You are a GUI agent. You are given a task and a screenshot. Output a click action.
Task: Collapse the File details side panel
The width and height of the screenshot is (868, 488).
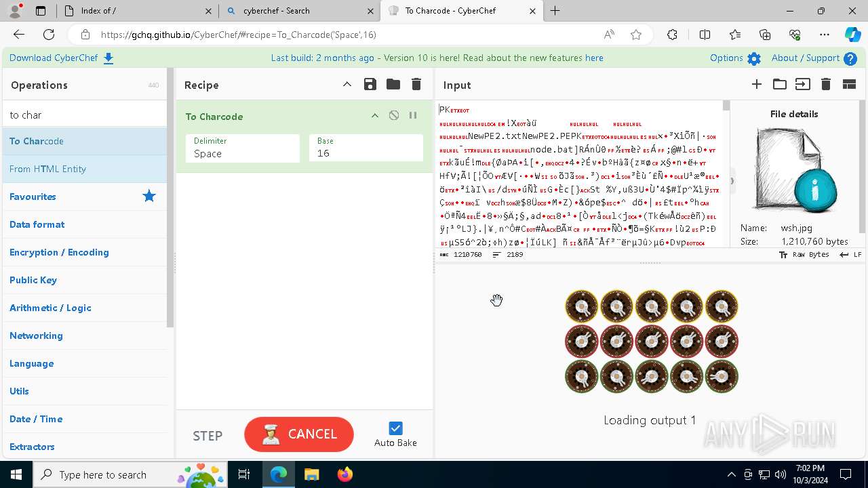tap(732, 181)
